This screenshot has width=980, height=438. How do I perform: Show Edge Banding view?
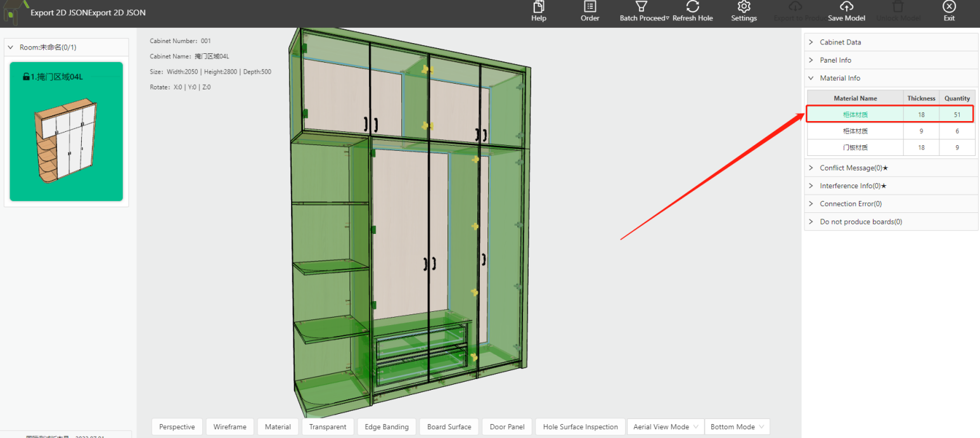coord(387,427)
